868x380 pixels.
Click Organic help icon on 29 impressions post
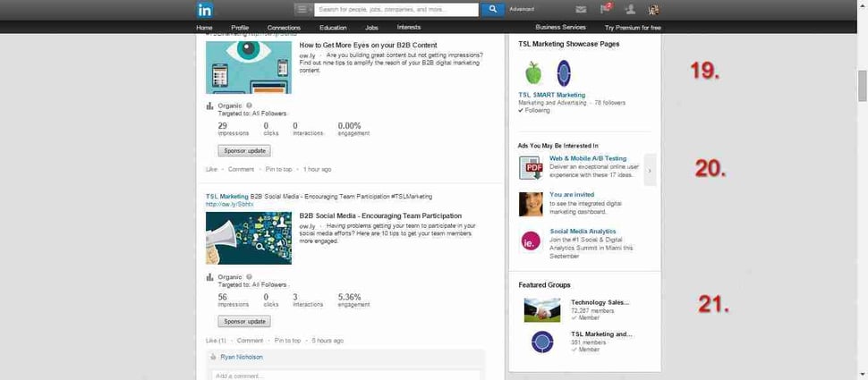click(x=249, y=106)
